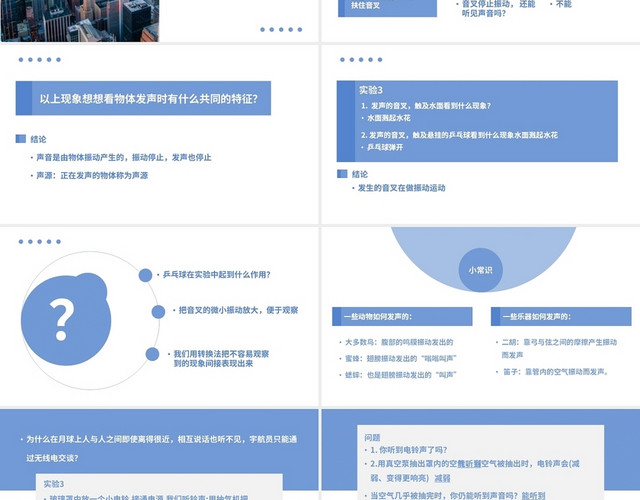This screenshot has width=640, height=500.
Task: Select the line '1. 你听到电铃声了吗?'
Action: pos(408,450)
